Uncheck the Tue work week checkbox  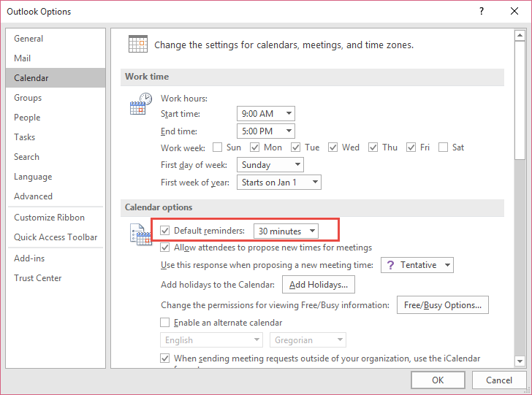295,147
